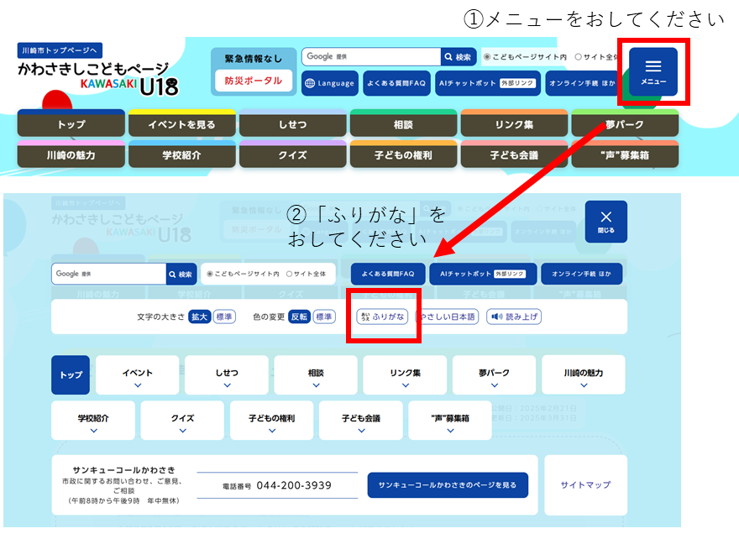Click 川崎市トップページへ link
739x560 pixels.
60,50
